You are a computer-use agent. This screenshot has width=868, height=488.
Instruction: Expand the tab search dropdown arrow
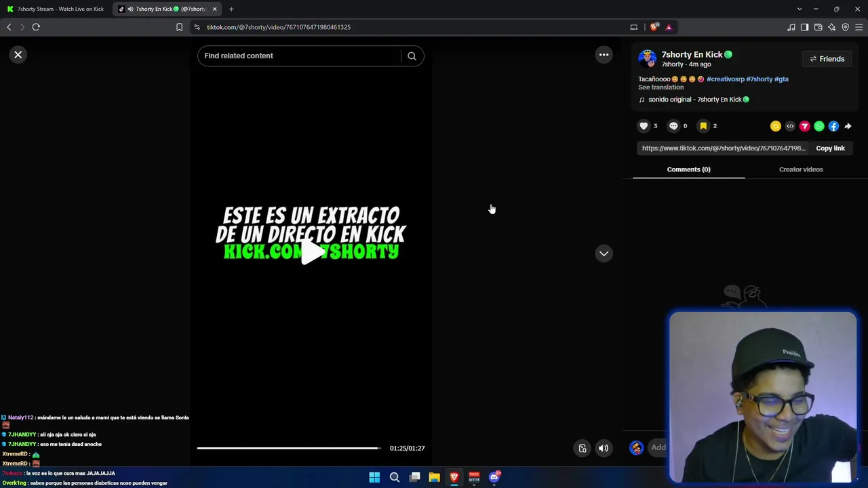800,9
